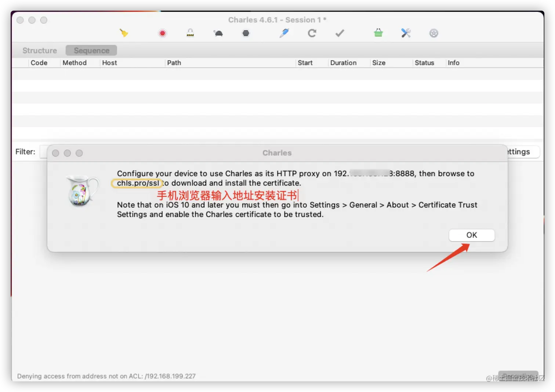This screenshot has width=555, height=392.
Task: Switch to the Sequence tab
Action: coord(91,51)
